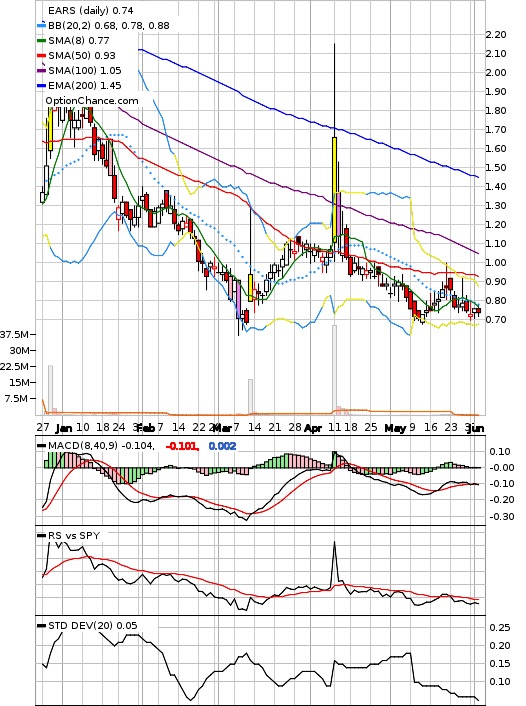Click the May date axis label
The width and height of the screenshot is (526, 706).
click(395, 428)
